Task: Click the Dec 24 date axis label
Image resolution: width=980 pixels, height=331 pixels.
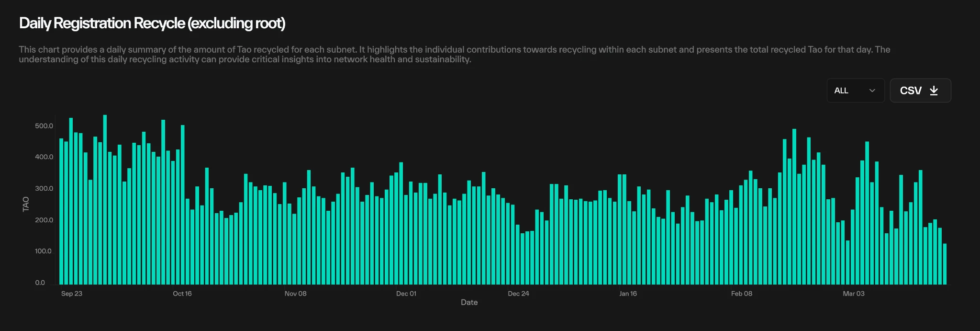Action: [518, 294]
